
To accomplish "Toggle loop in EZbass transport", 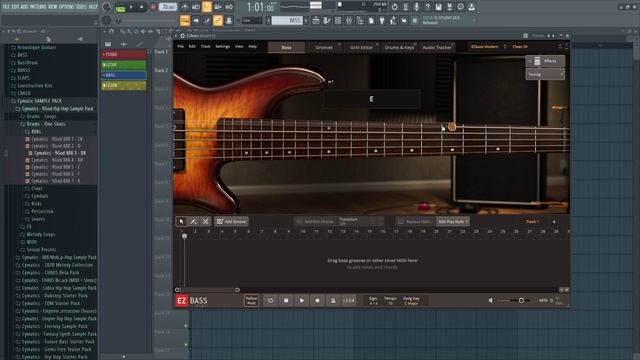I will tap(270, 300).
